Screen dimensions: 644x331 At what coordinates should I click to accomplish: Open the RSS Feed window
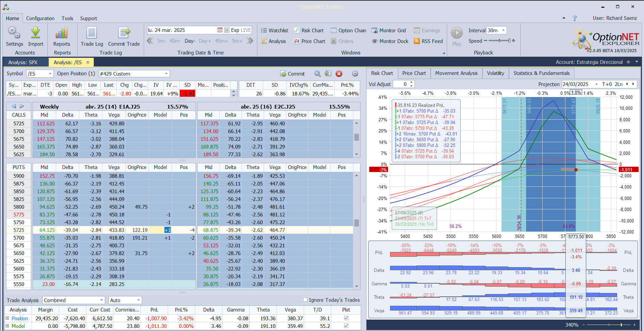tap(428, 41)
